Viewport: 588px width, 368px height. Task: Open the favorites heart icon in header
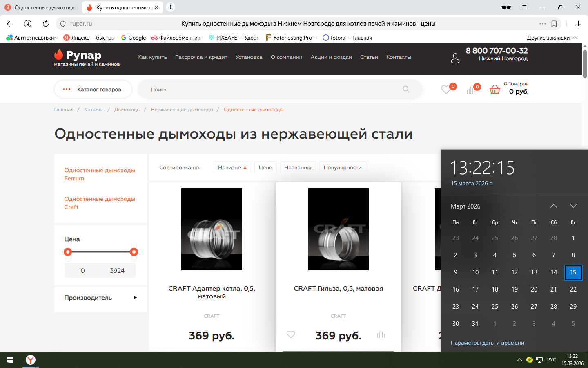(x=445, y=90)
